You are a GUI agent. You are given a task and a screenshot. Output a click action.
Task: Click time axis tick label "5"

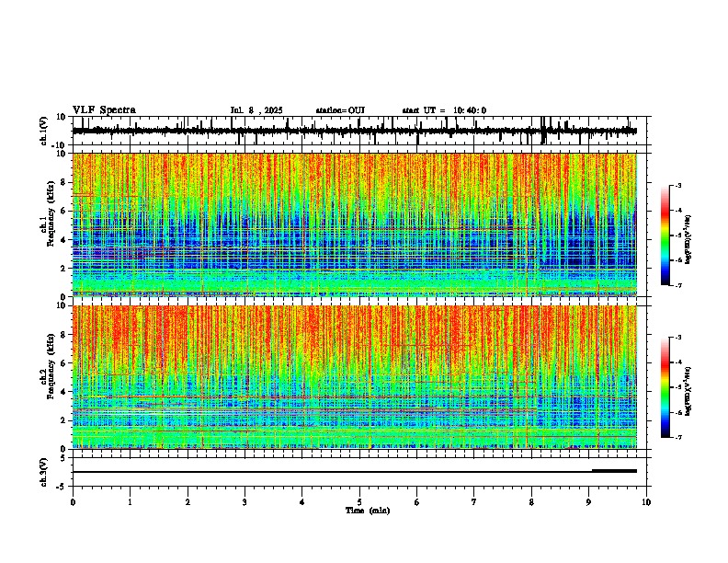[359, 502]
